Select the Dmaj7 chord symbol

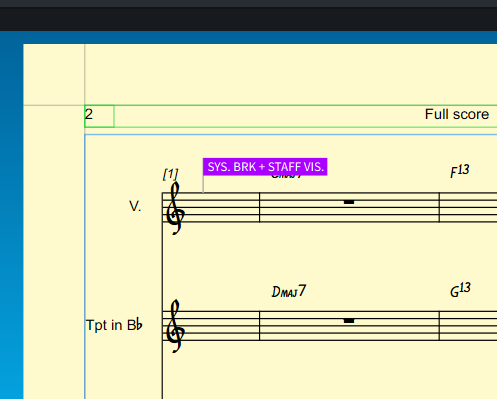pos(289,291)
